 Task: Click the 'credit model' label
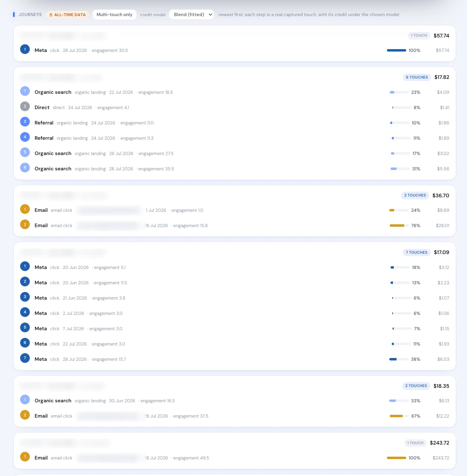(x=153, y=14)
